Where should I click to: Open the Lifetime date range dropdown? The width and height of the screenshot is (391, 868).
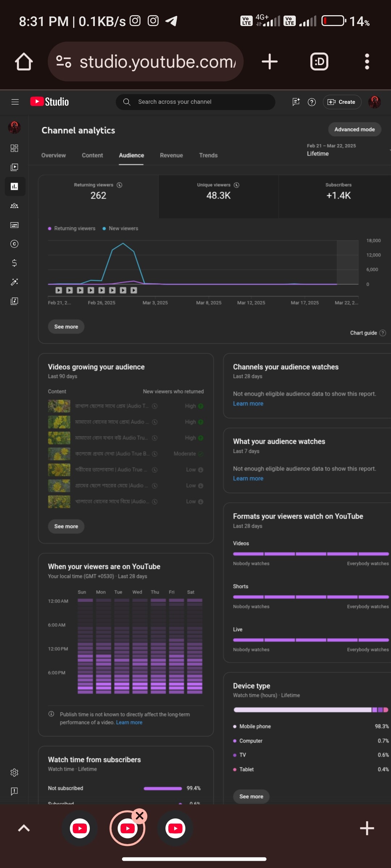(348, 150)
